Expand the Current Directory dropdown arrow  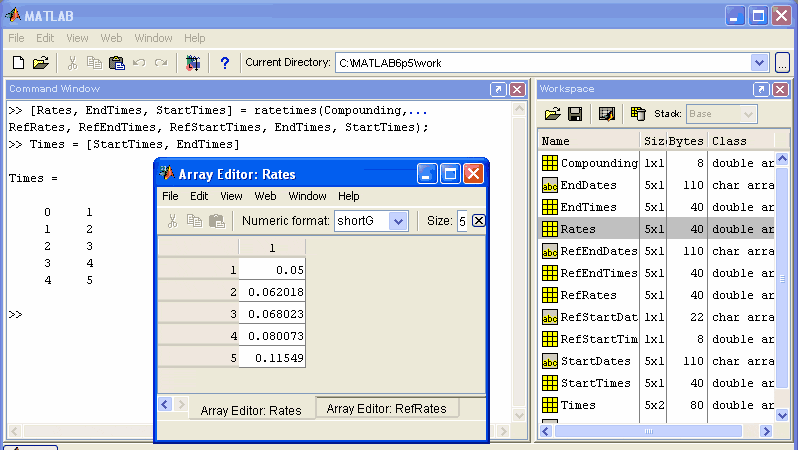pyautogui.click(x=759, y=63)
